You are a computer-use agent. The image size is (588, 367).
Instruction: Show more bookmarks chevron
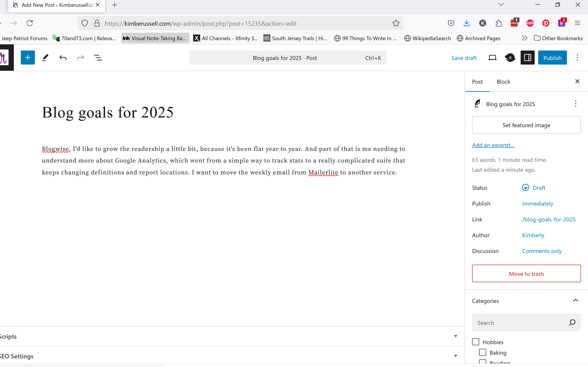coord(524,38)
